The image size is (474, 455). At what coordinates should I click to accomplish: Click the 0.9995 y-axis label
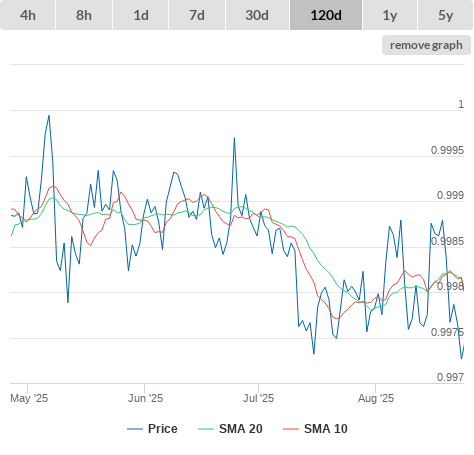coord(447,150)
